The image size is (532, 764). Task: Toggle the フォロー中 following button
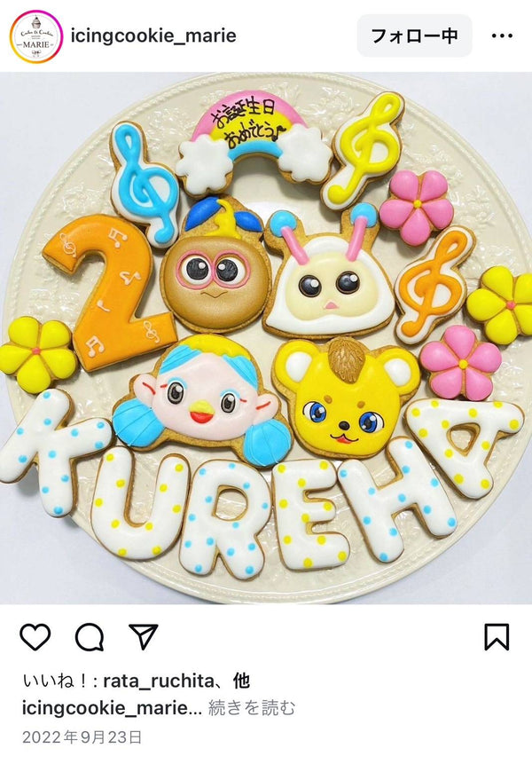point(415,35)
